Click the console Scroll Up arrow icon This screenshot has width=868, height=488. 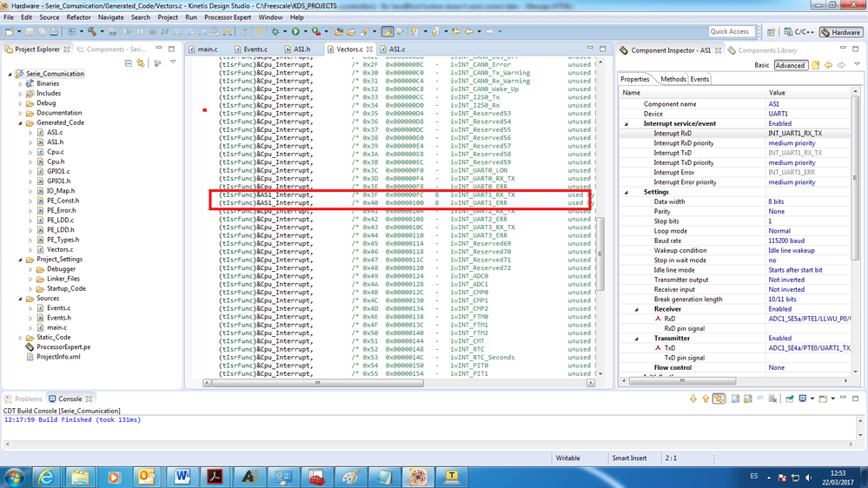pos(706,399)
